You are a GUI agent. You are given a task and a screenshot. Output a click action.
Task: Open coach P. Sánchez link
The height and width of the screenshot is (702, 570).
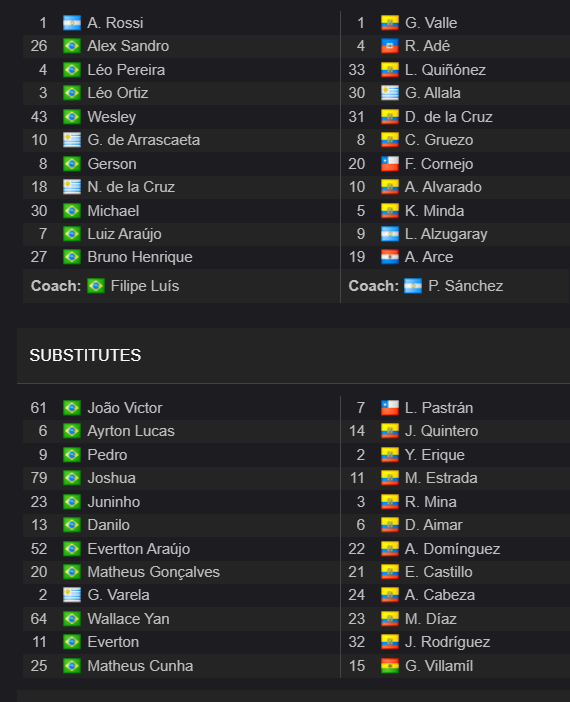(465, 286)
